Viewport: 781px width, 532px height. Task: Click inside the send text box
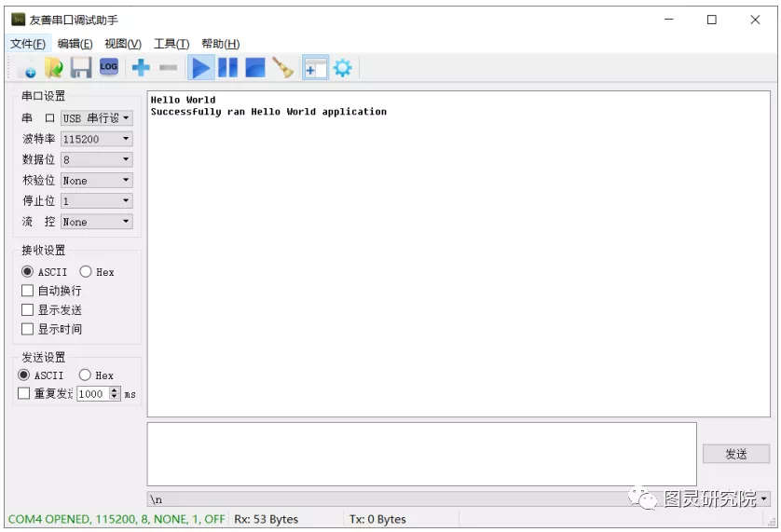[x=422, y=455]
